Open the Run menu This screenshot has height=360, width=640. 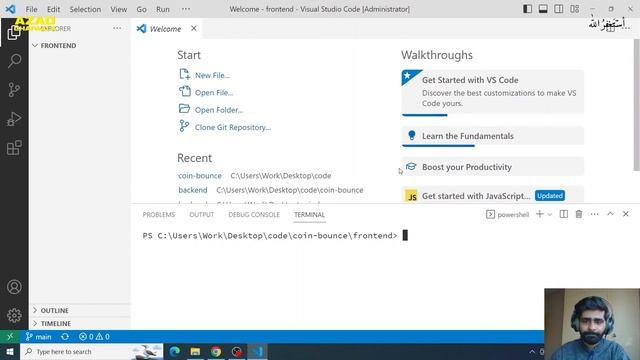pyautogui.click(x=163, y=9)
